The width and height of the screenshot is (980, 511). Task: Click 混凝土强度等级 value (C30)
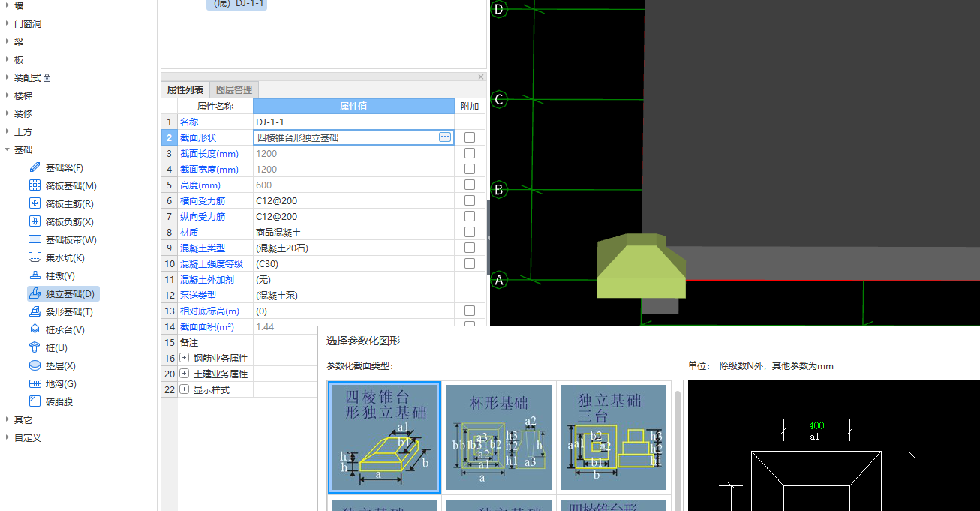353,263
